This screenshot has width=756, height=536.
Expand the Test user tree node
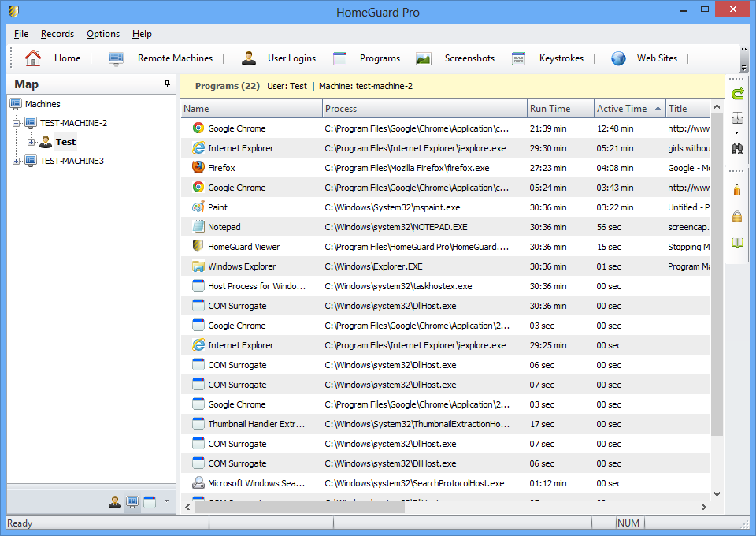click(31, 142)
